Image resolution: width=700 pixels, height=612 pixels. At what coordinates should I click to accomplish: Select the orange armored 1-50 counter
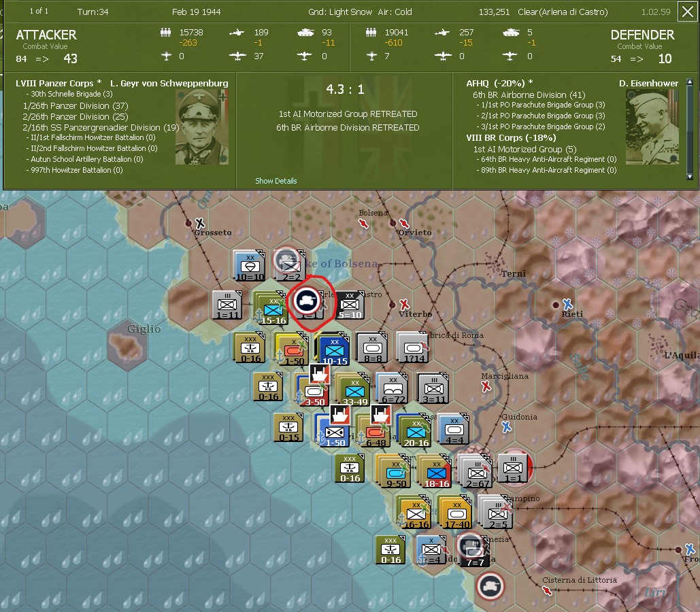[293, 349]
